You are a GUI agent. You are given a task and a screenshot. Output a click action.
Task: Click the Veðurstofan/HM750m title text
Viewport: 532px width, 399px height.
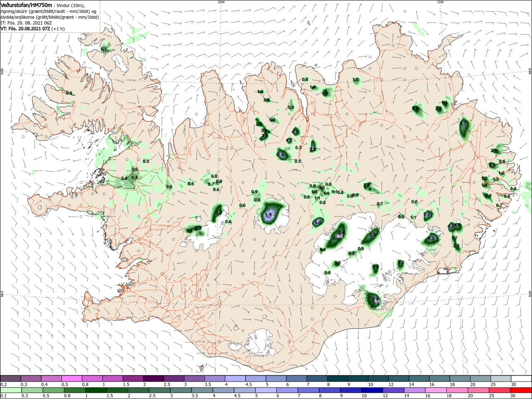pos(27,5)
